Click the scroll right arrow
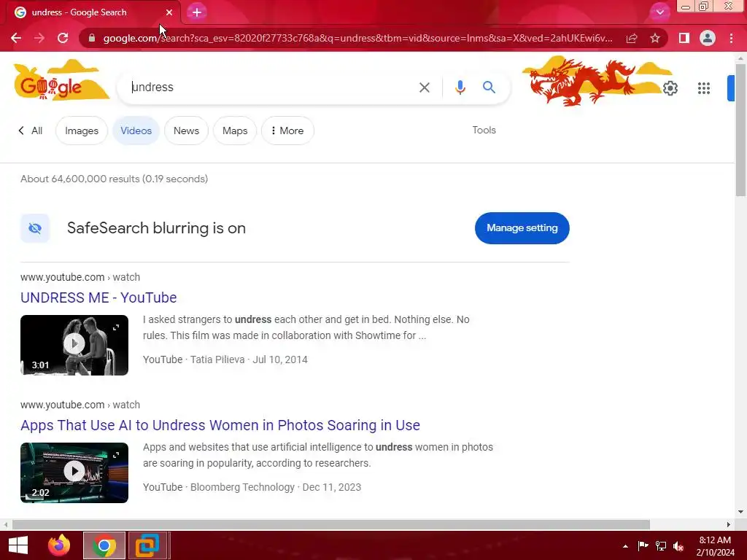This screenshot has width=747, height=560. 729,524
